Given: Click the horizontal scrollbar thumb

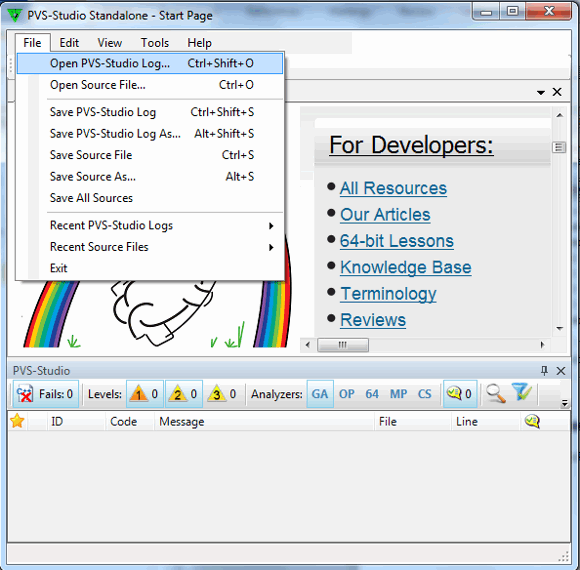Looking at the screenshot, I should [343, 345].
